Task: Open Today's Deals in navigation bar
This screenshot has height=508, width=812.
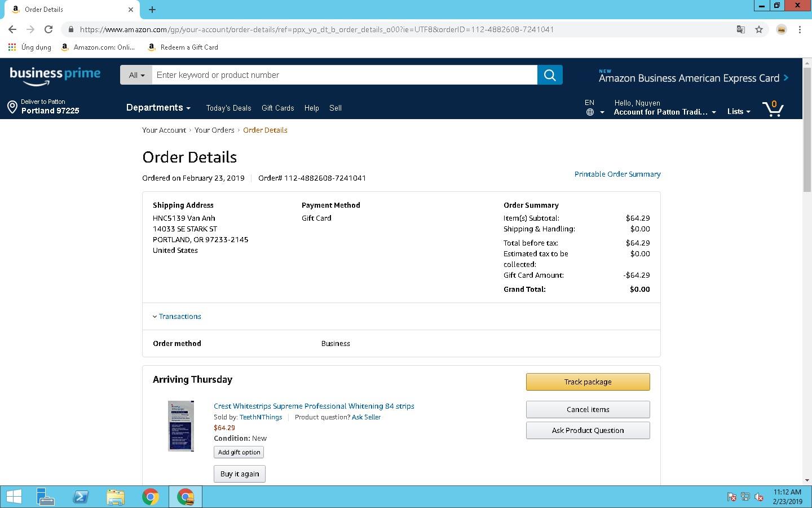Action: 228,108
